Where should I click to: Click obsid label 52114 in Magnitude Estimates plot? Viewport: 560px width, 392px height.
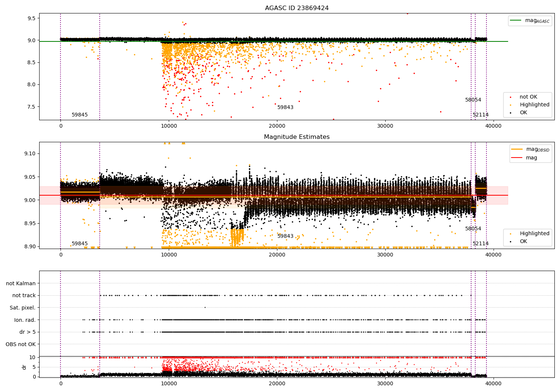[x=480, y=244]
